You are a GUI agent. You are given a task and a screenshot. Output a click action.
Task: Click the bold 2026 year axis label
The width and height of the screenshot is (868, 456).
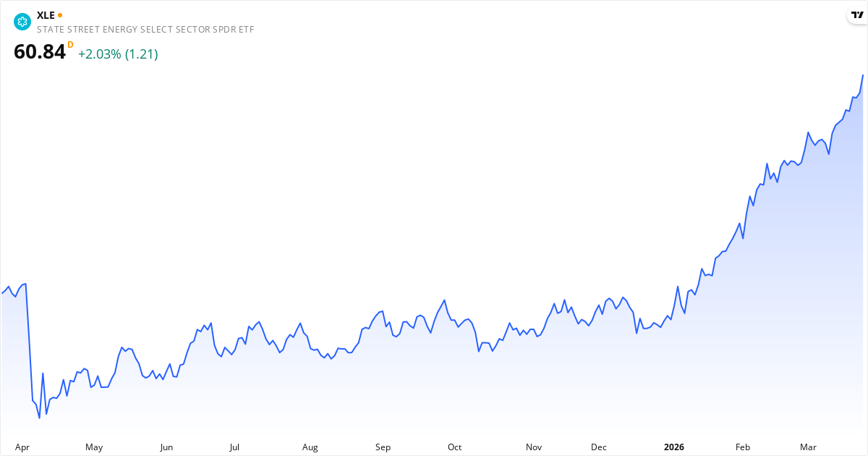point(673,447)
